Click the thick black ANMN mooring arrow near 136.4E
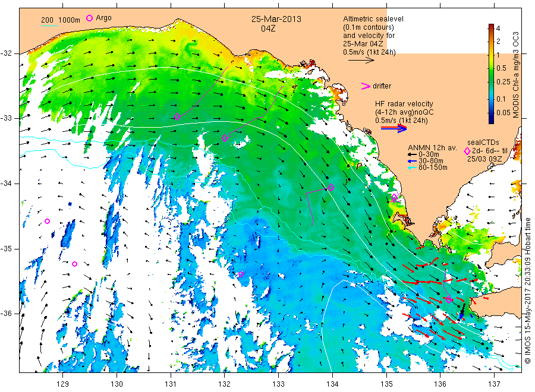Viewport: 535px width, 392px height. click(462, 310)
